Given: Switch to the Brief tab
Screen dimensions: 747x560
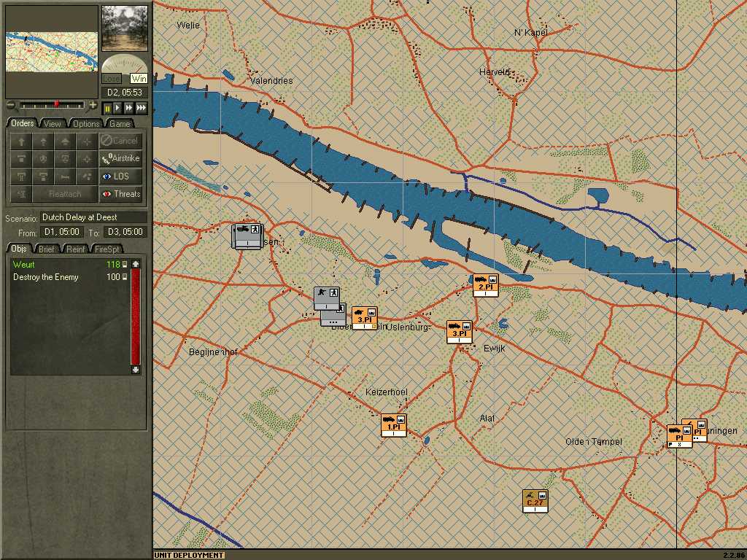Looking at the screenshot, I should click(x=47, y=249).
